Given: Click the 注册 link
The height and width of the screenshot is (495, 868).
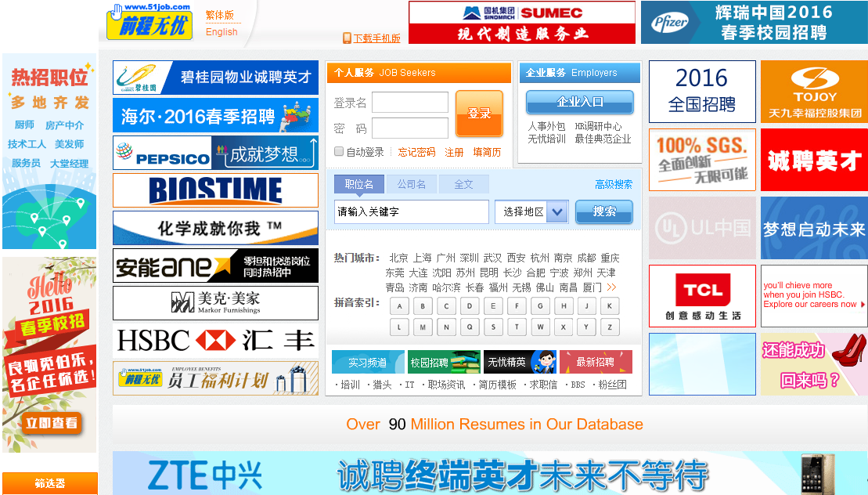Looking at the screenshot, I should pos(454,152).
